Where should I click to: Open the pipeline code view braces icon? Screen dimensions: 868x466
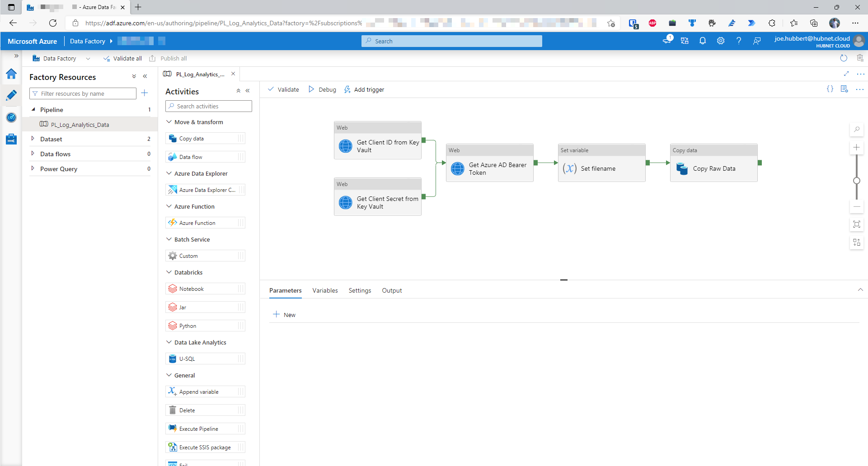tap(830, 89)
